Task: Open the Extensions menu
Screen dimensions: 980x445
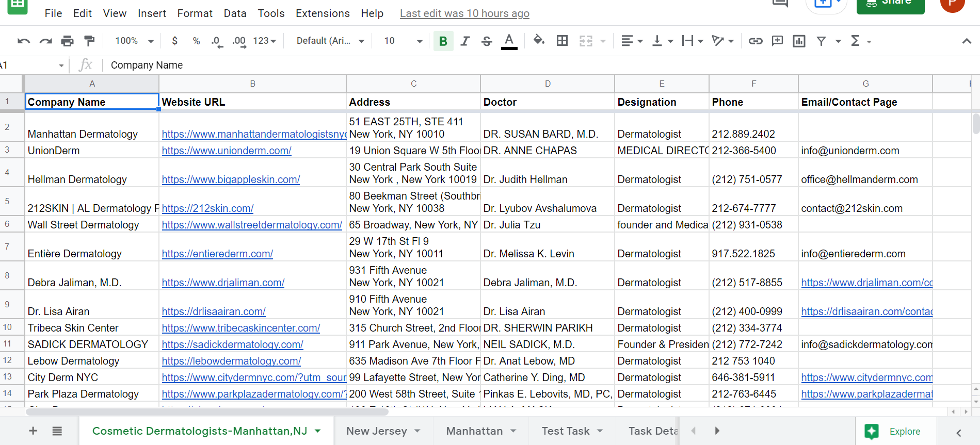Action: 323,13
